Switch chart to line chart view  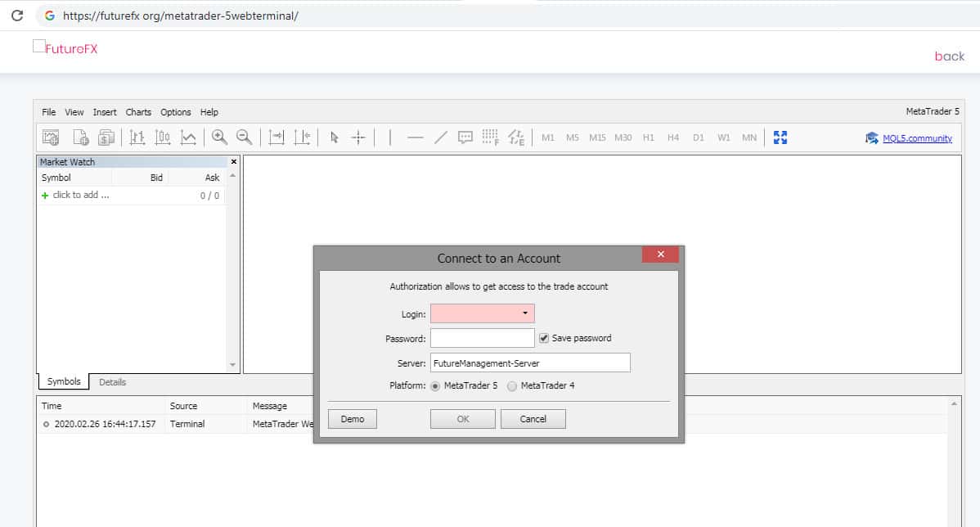(x=188, y=137)
